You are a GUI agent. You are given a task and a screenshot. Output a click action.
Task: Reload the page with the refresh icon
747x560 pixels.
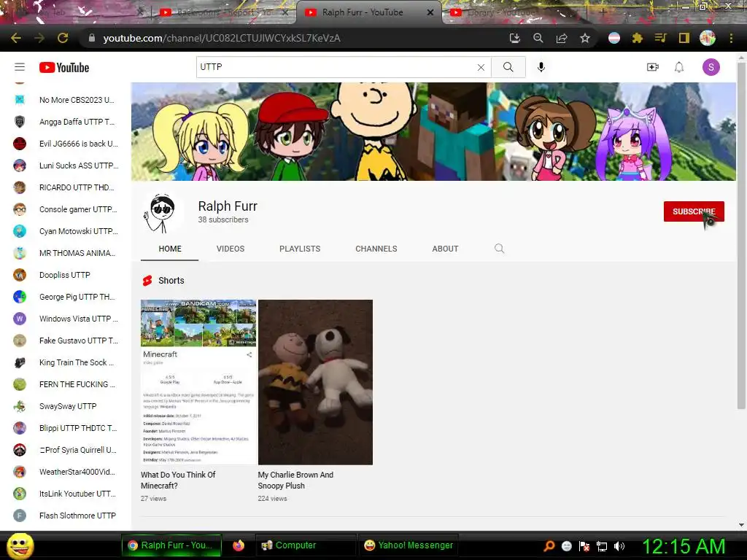click(x=63, y=38)
